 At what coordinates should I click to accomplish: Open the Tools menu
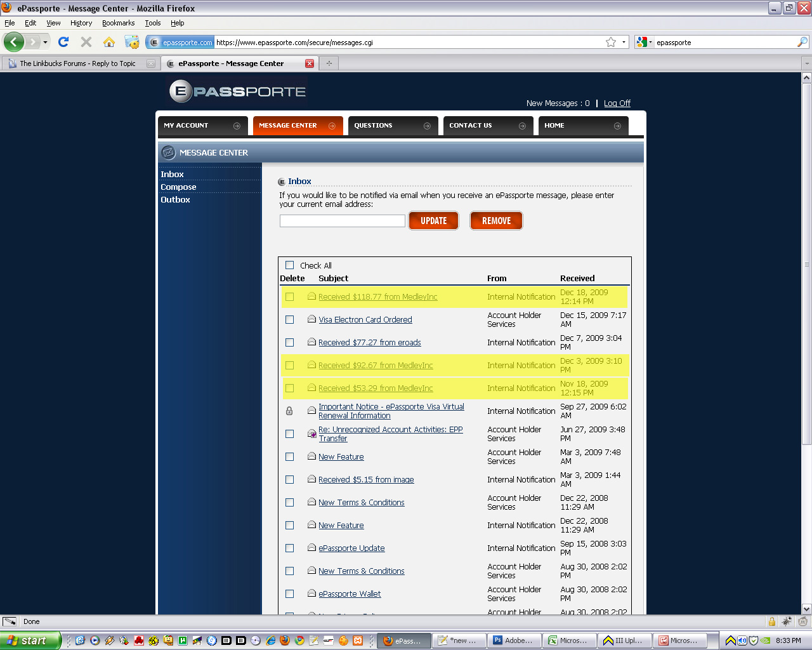click(x=153, y=23)
